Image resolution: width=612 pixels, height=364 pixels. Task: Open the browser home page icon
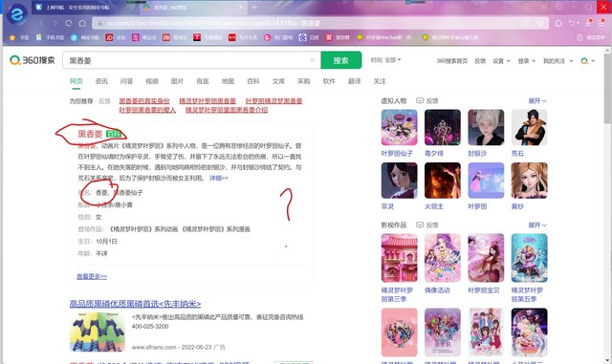pos(82,24)
